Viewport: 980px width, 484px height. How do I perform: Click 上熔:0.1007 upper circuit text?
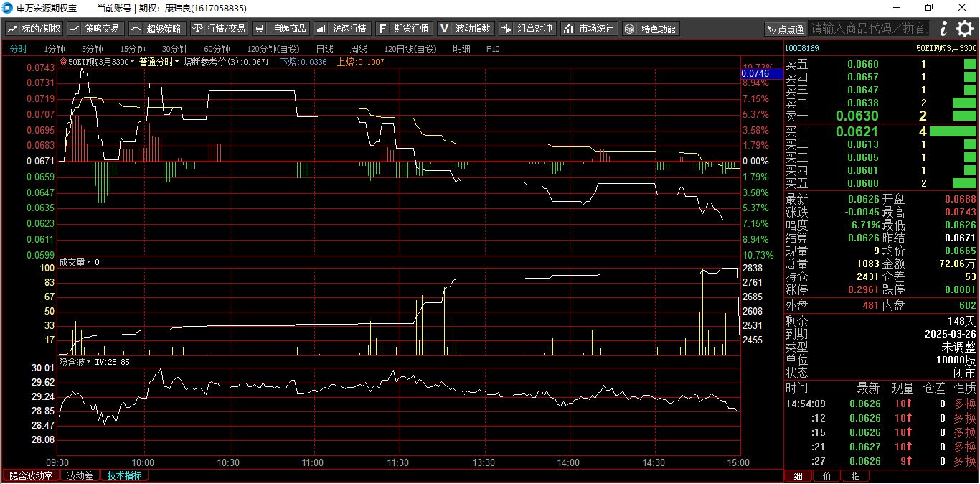click(x=361, y=62)
